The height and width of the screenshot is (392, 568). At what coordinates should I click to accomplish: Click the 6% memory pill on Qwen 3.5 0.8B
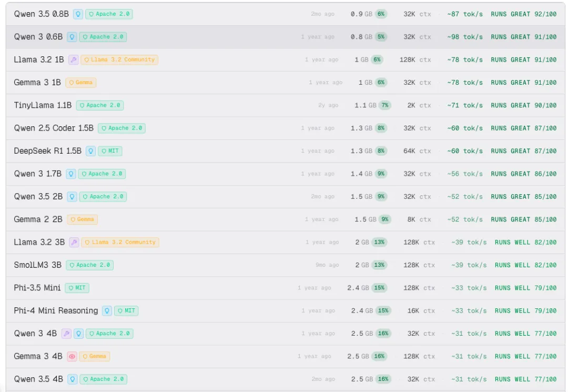[x=381, y=14]
